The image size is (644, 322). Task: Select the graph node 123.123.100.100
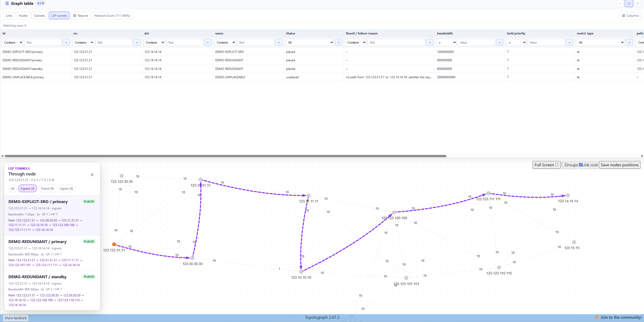coord(394,212)
